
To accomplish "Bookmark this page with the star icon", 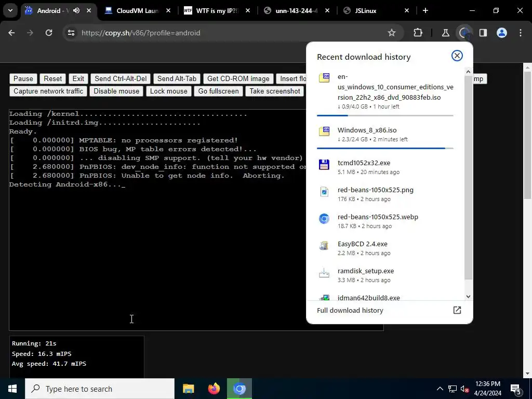I will pyautogui.click(x=392, y=33).
